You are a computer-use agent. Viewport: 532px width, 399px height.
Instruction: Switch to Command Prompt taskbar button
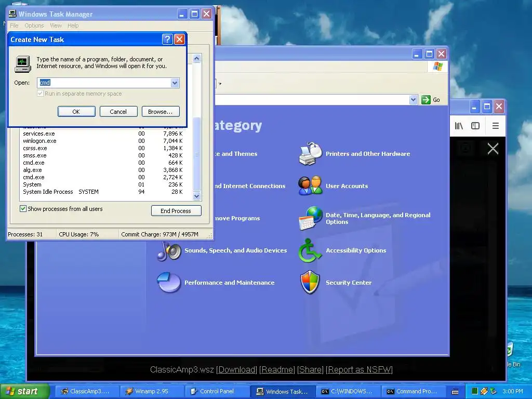coord(413,392)
